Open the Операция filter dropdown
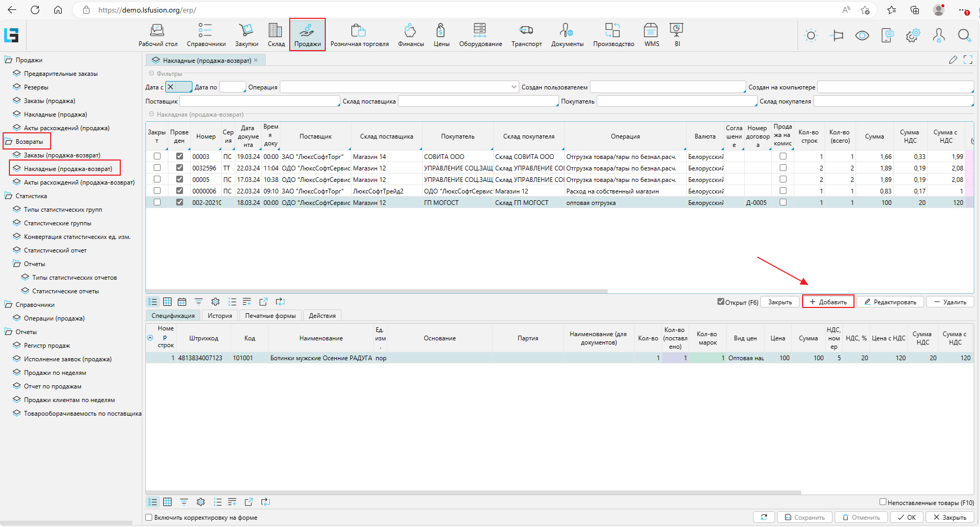This screenshot has height=527, width=980. point(514,87)
